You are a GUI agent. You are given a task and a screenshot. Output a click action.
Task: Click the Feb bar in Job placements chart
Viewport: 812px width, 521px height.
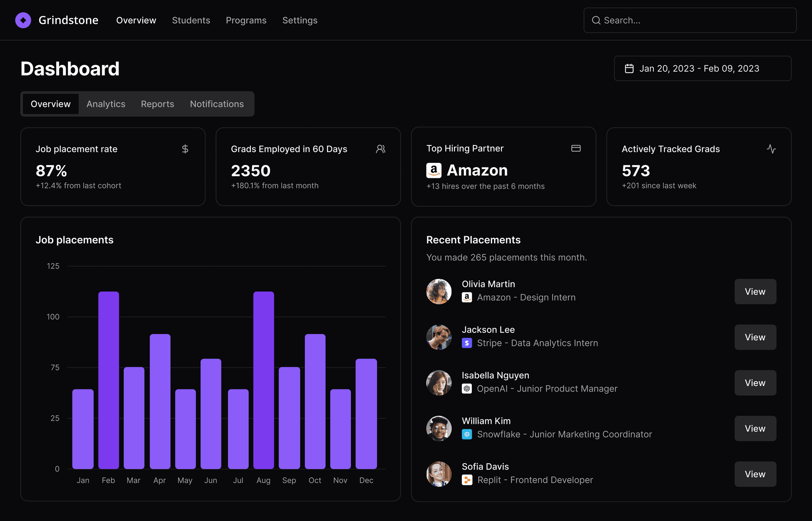(109, 380)
